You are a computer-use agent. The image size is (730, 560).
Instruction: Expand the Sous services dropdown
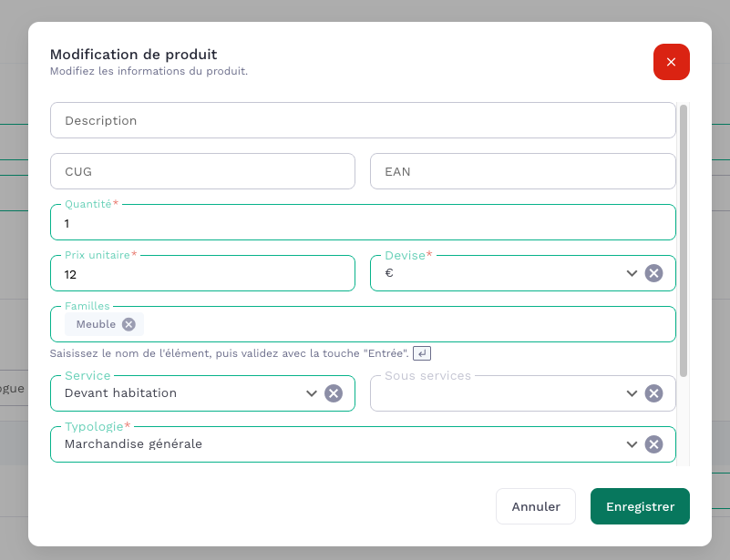632,393
